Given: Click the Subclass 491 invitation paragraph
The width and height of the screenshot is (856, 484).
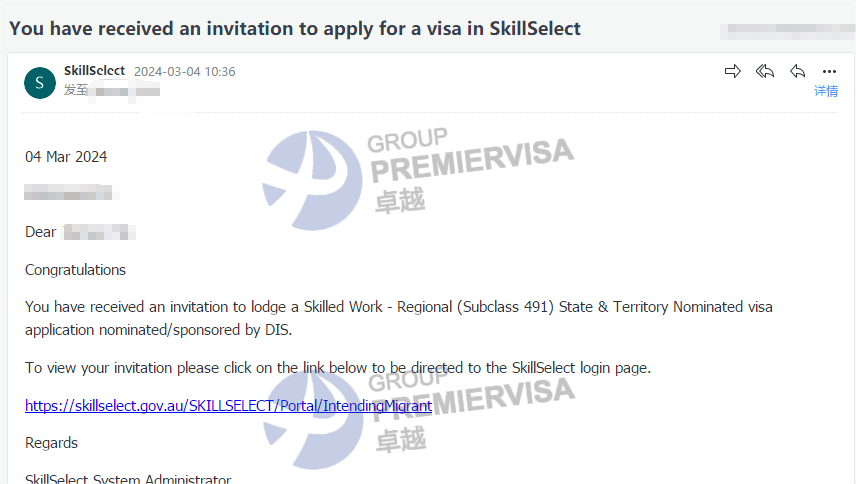Looking at the screenshot, I should point(398,317).
